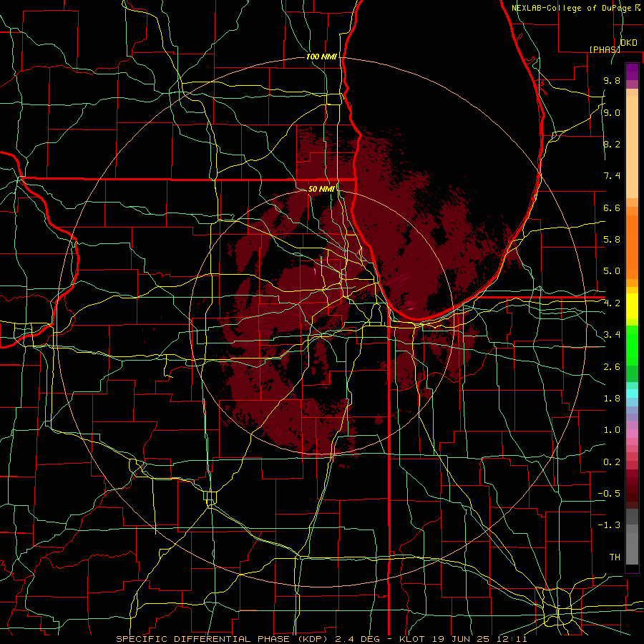Click the "1.8" value on the color scale
Viewport: 644px width, 644px height.
(x=612, y=399)
